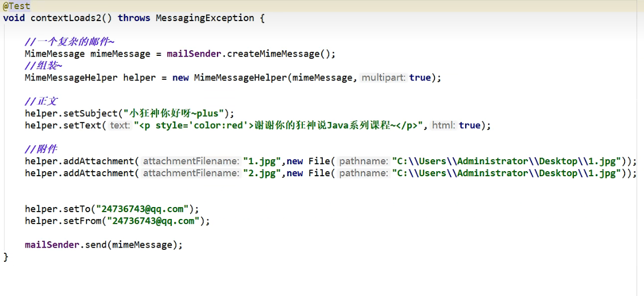644x296 pixels.
Task: Click 'MimeMessageHelper helper' declaration type
Action: tap(71, 78)
